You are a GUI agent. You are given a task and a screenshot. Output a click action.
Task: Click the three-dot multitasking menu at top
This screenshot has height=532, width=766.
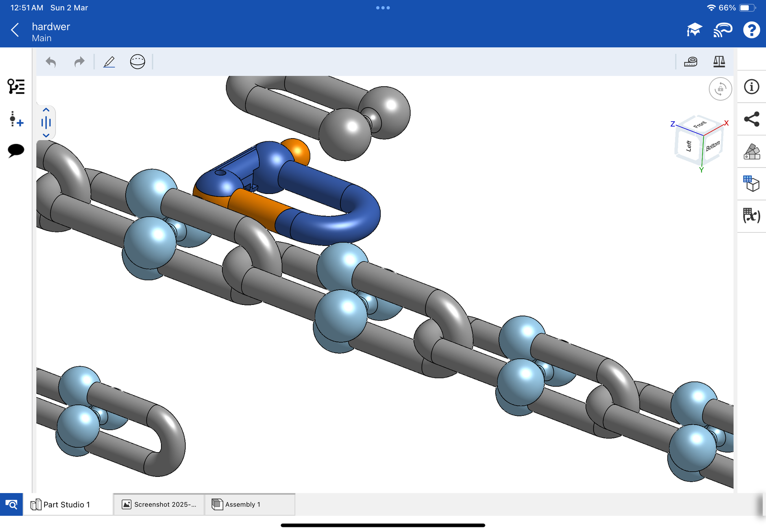click(x=383, y=8)
